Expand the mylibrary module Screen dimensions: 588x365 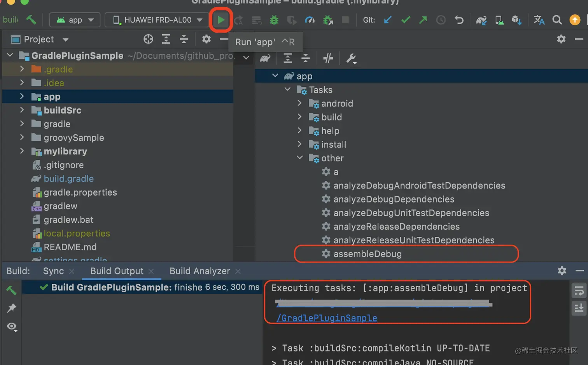(22, 151)
